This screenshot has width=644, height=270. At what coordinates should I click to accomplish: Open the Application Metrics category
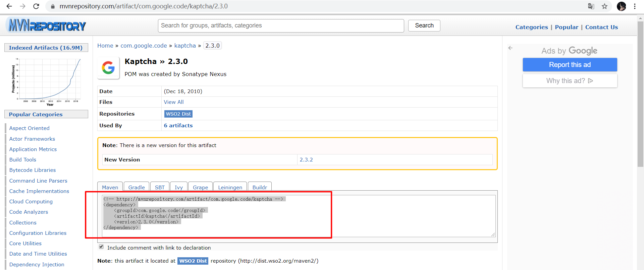pyautogui.click(x=33, y=149)
